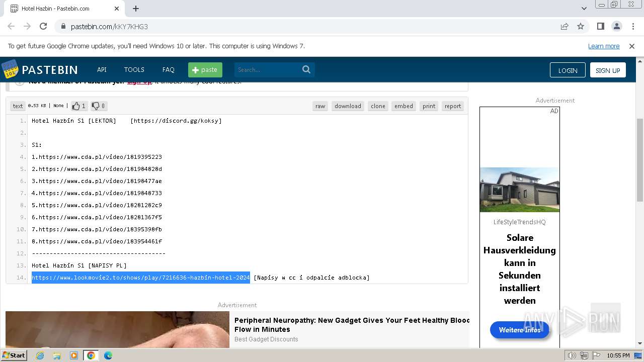Click the page vertical scrollbar thumb
644x362 pixels.
(639, 159)
